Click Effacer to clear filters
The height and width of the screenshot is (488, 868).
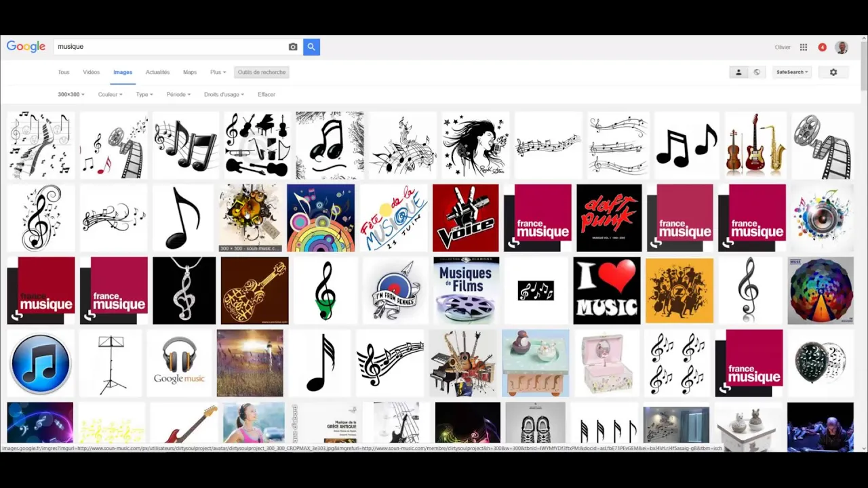267,94
